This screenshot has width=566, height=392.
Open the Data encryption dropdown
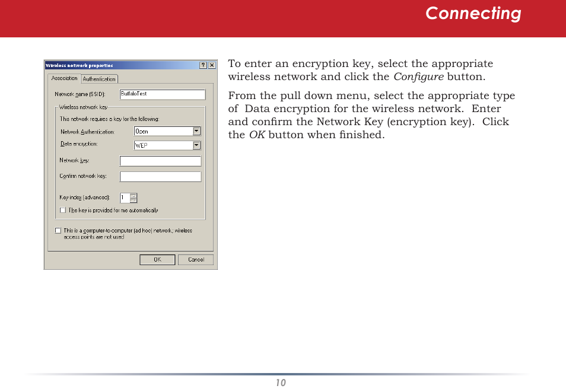click(196, 145)
